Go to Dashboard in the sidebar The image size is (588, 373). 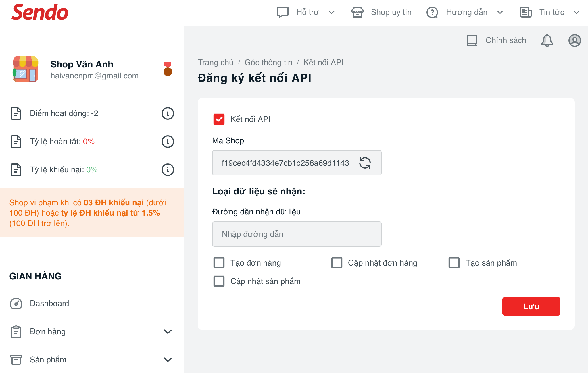coord(49,304)
